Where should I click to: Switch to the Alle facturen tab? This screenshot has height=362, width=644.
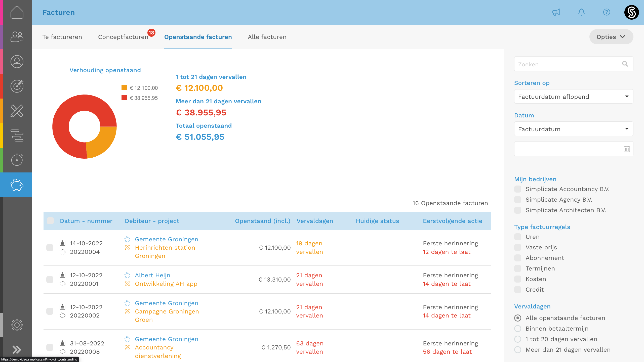tap(267, 37)
